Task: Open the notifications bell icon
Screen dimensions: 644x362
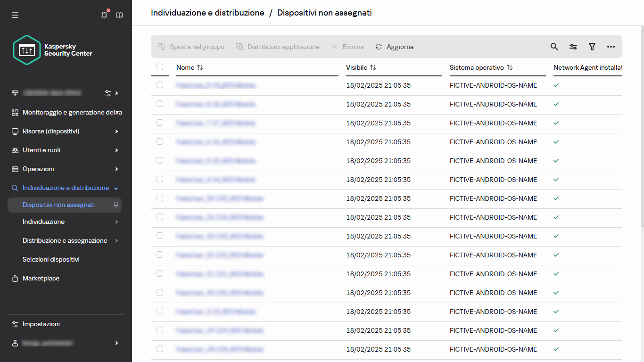Action: point(104,15)
